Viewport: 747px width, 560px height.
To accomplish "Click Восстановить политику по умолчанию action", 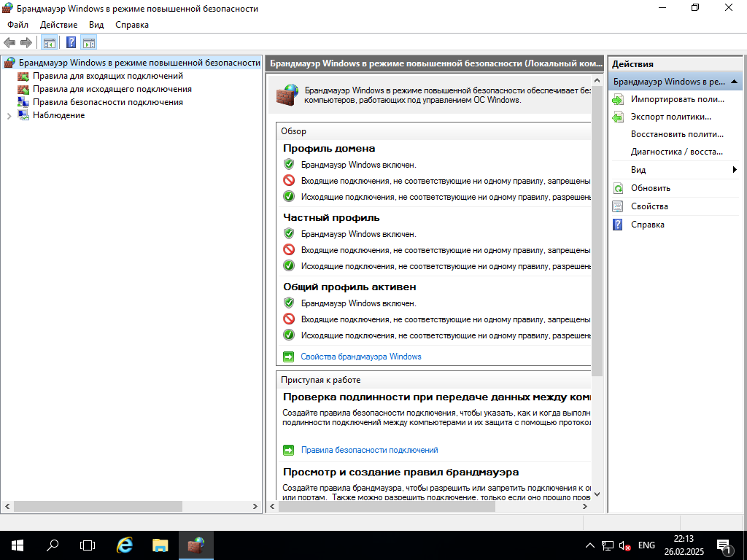I will point(677,134).
